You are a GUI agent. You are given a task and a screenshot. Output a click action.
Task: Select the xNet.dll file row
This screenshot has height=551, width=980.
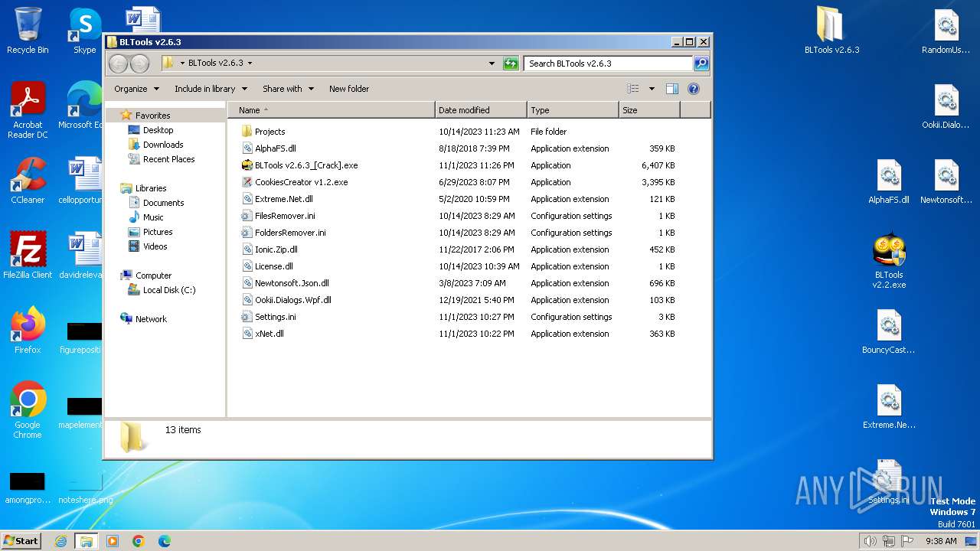point(459,334)
